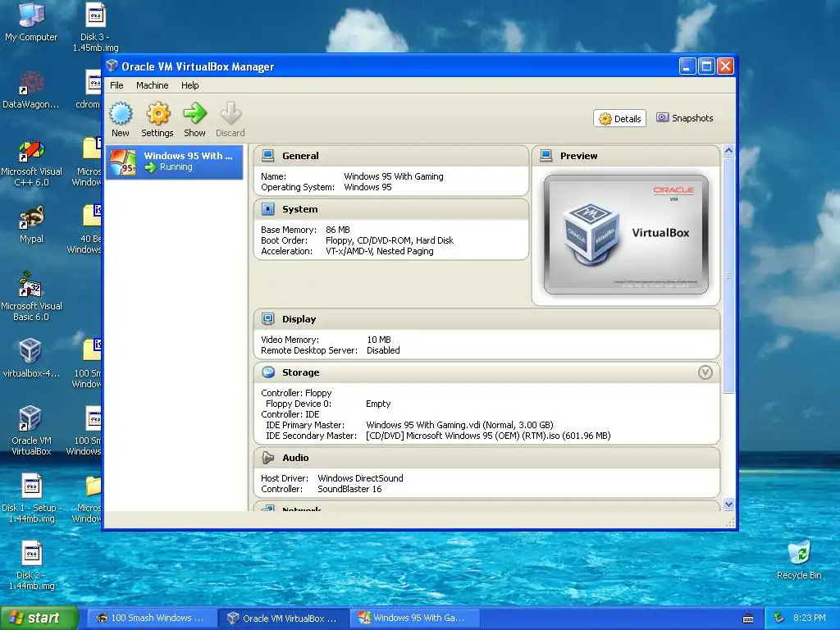The image size is (840, 630).
Task: Click the Windows DirectSound host driver text
Action: coord(361,478)
